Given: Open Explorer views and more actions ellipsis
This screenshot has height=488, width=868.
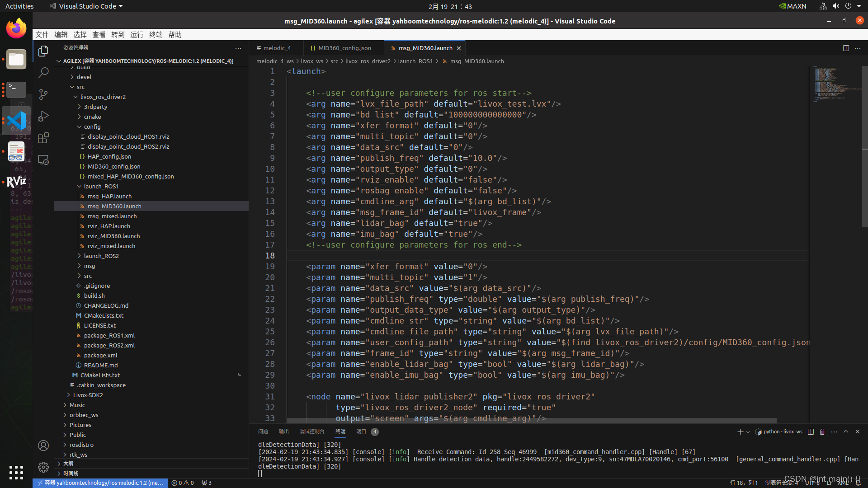Looking at the screenshot, I should coord(238,48).
